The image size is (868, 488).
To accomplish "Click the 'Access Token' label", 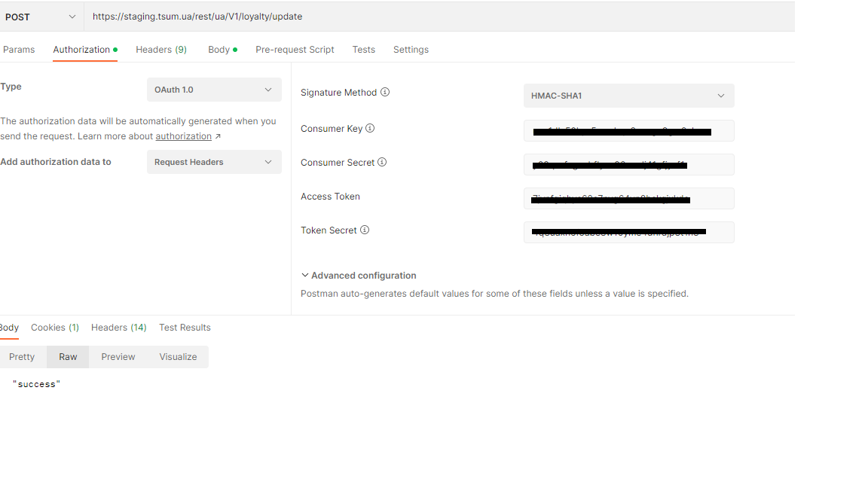I will pyautogui.click(x=330, y=197).
